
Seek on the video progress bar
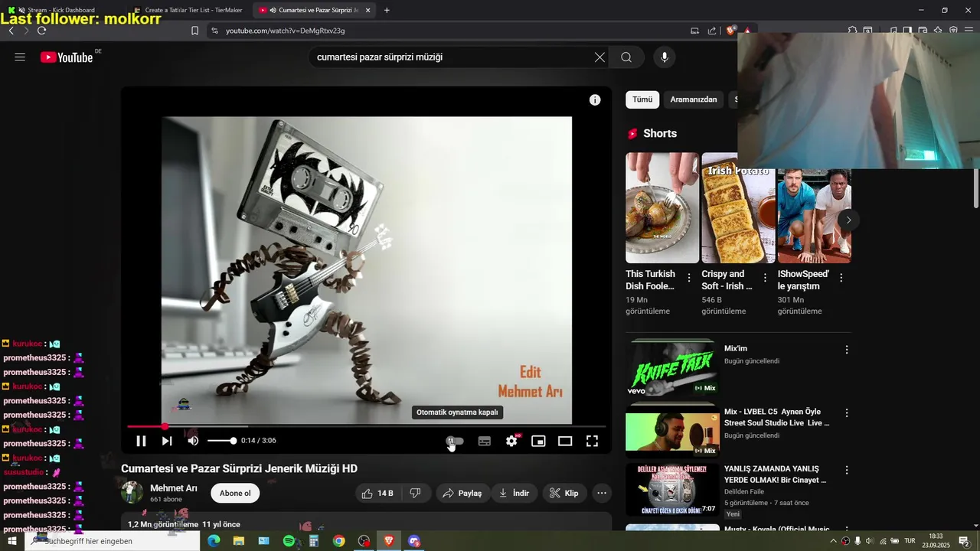(366, 426)
